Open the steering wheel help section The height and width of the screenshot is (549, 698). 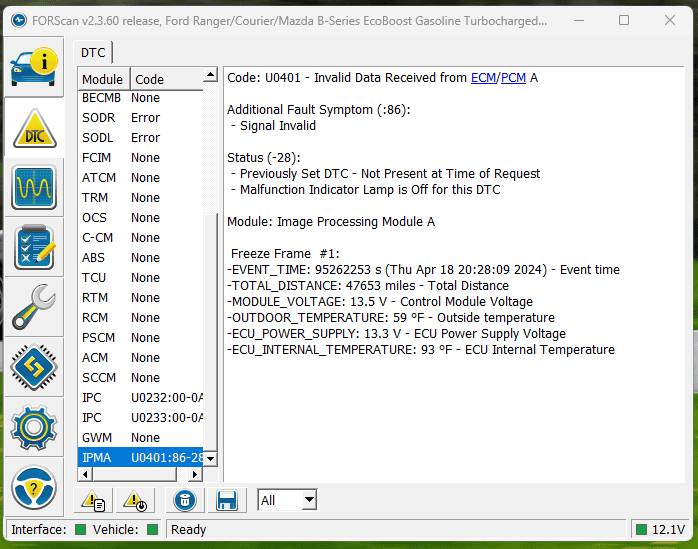[x=34, y=488]
